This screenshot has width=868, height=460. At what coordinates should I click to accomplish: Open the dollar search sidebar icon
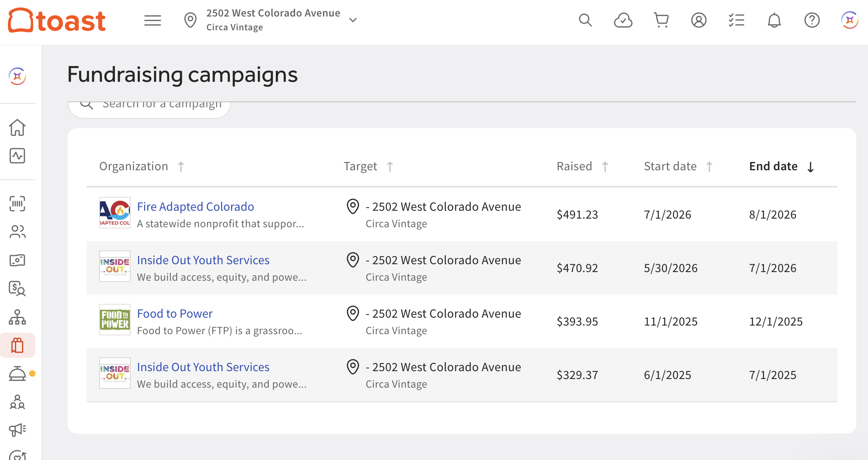pyautogui.click(x=17, y=289)
